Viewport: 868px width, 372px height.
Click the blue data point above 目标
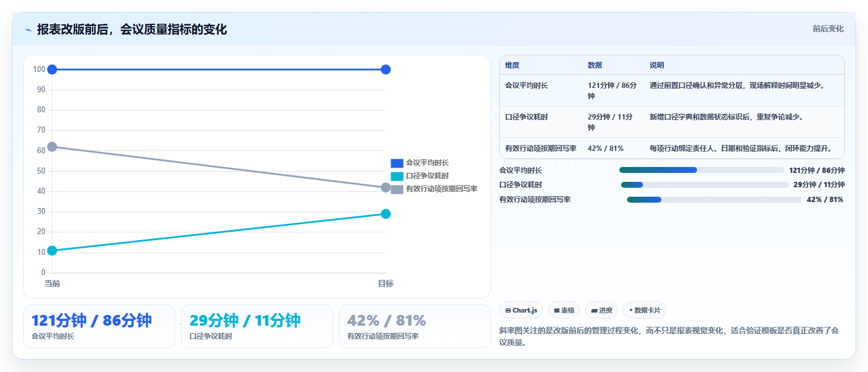point(386,70)
